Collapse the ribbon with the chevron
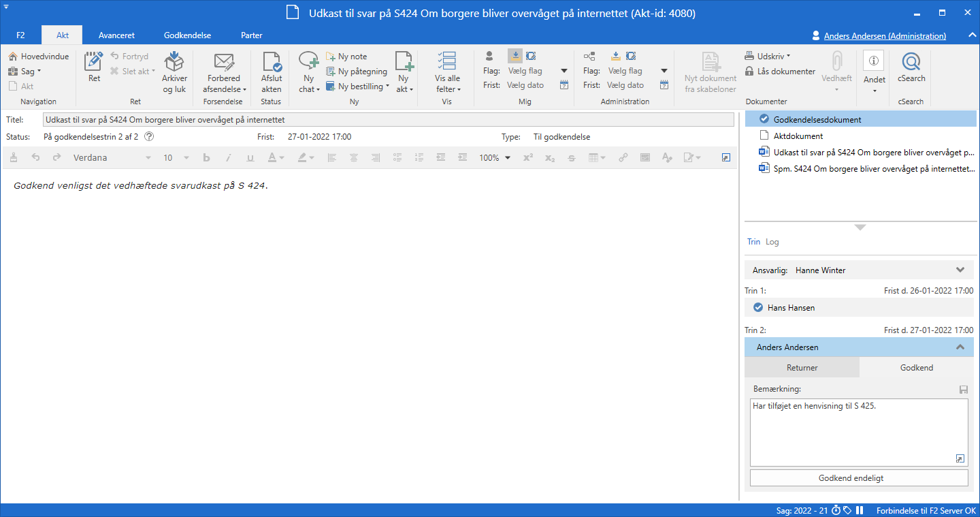980x517 pixels. point(970,35)
